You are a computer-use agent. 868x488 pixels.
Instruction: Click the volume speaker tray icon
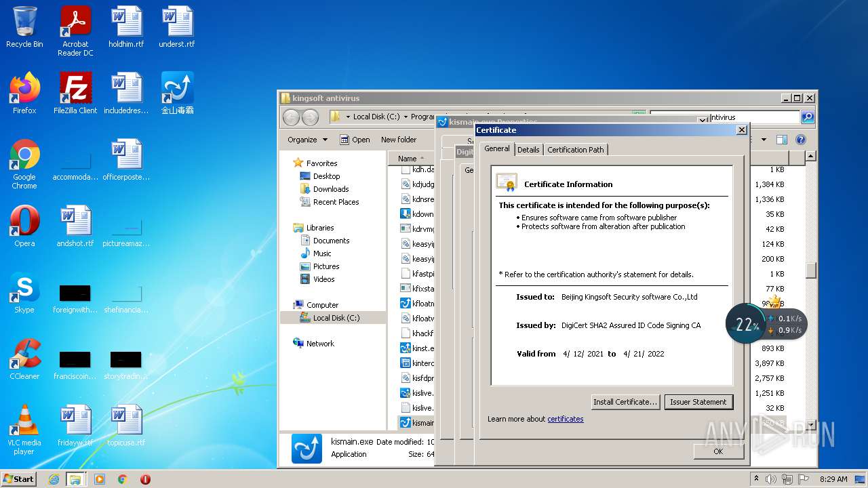771,479
